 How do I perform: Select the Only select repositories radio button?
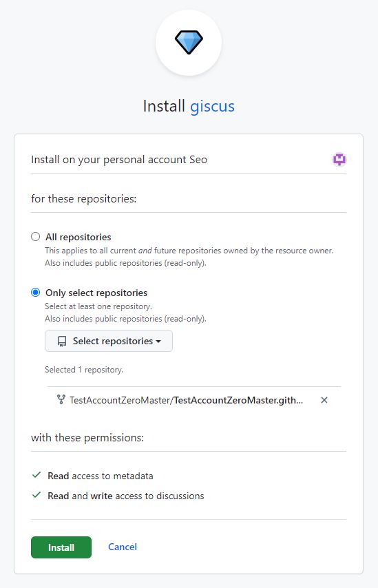click(35, 292)
